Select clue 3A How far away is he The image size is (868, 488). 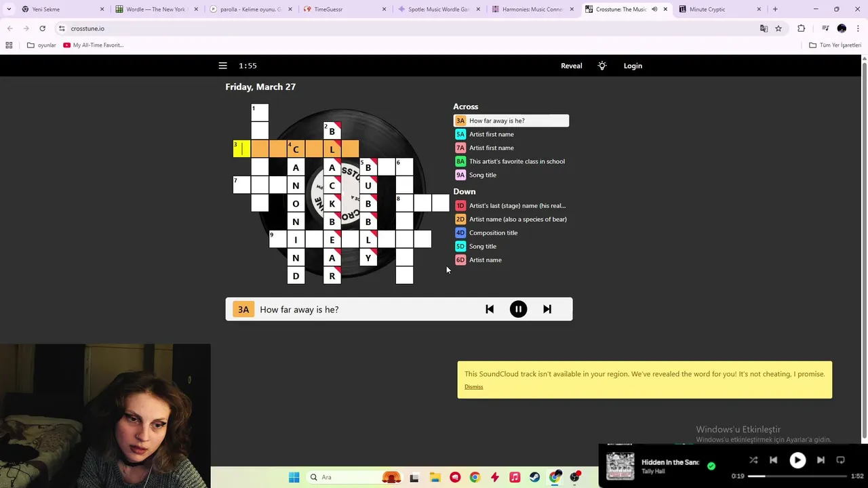click(511, 121)
